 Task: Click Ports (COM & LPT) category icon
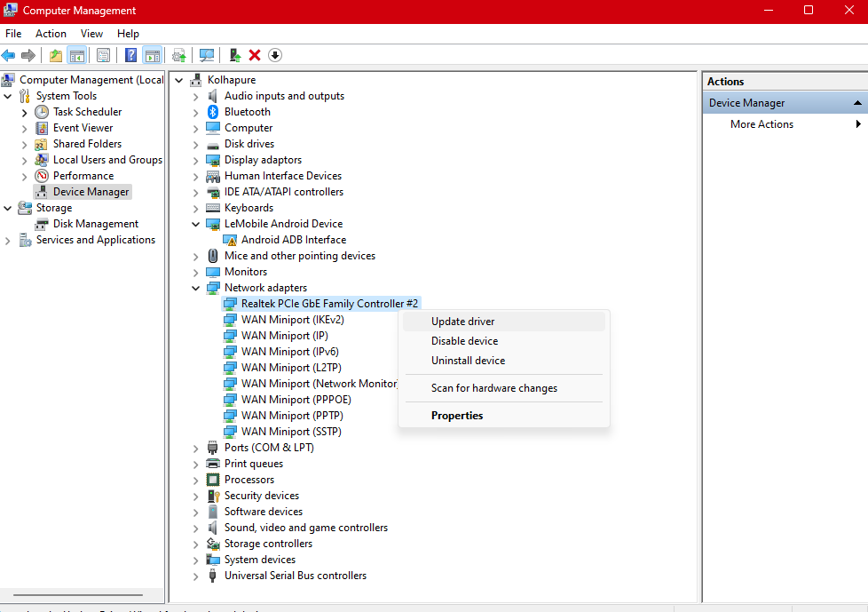(x=213, y=448)
